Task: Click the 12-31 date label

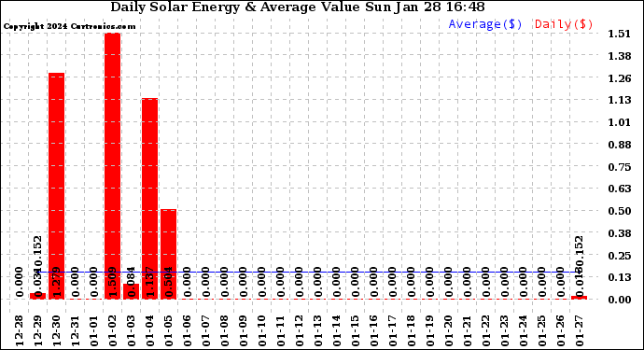Action: pyautogui.click(x=76, y=330)
